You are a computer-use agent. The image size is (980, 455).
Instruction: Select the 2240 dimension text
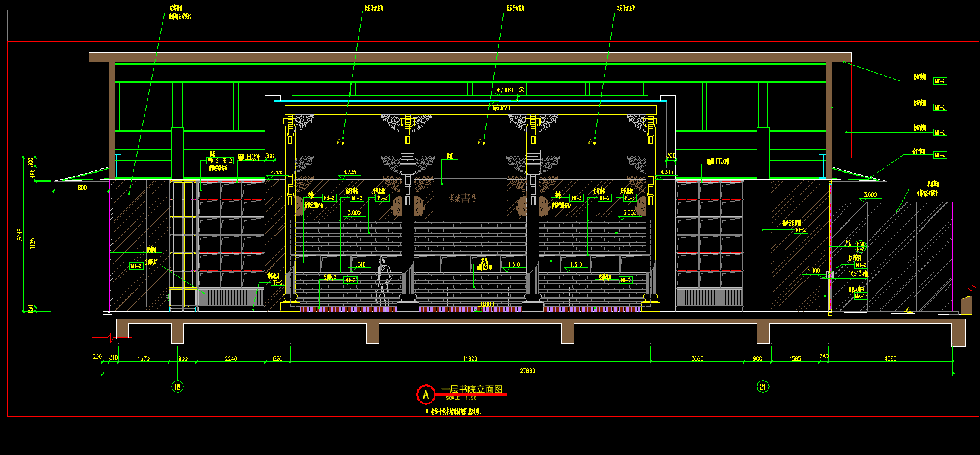tap(230, 359)
